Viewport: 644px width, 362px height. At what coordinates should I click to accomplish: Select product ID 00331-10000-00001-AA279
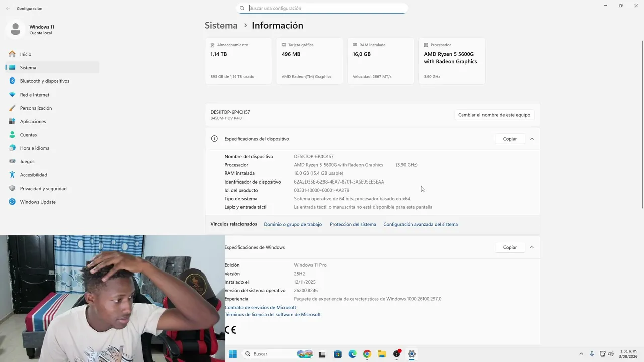click(321, 190)
